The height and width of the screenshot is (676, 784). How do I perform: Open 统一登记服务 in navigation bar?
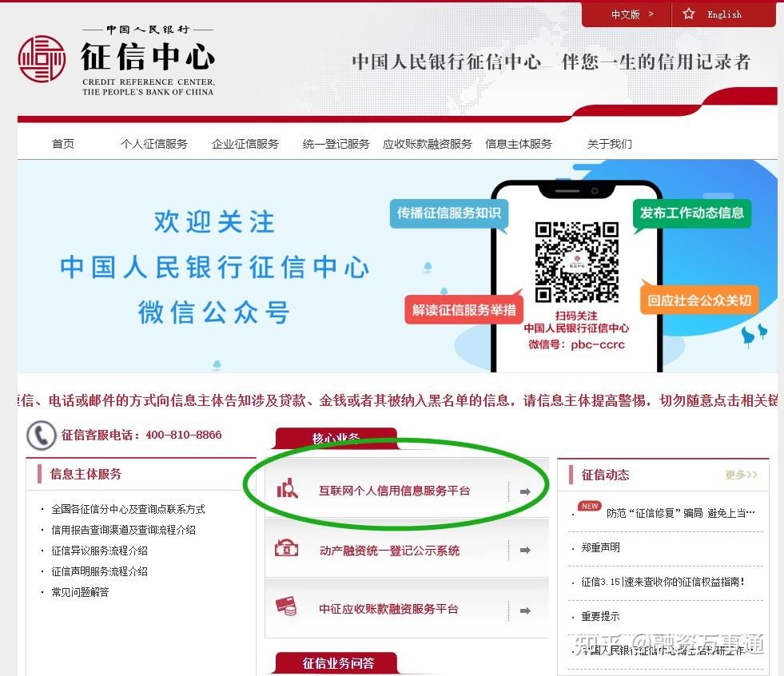click(336, 144)
